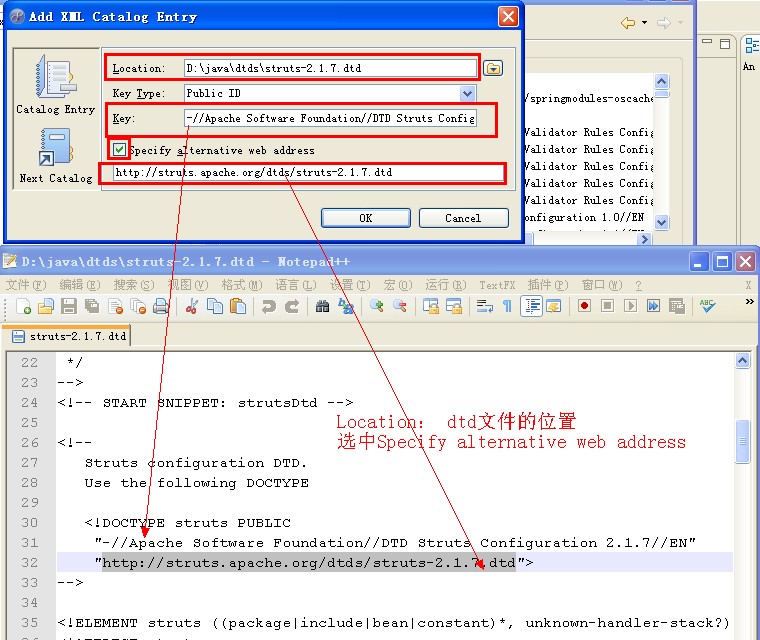Click the Eclipse back navigation arrow
The width and height of the screenshot is (760, 640).
628,22
